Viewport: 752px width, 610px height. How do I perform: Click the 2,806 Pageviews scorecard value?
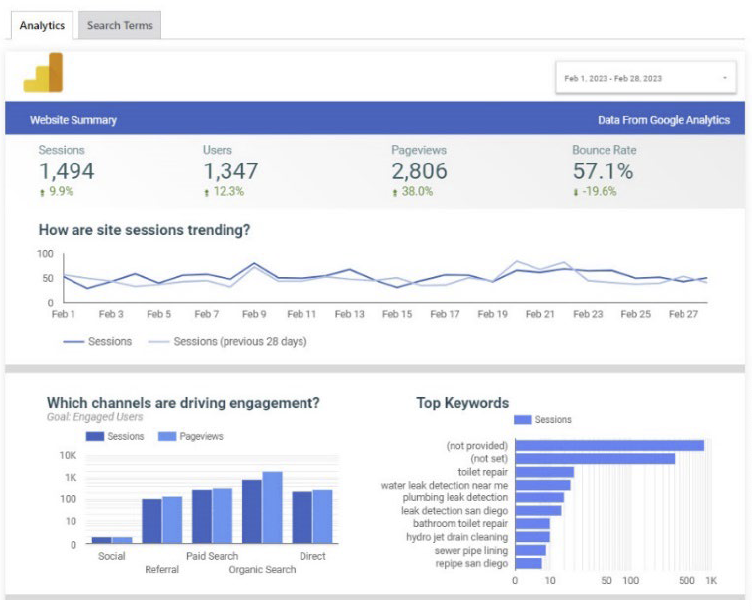419,171
